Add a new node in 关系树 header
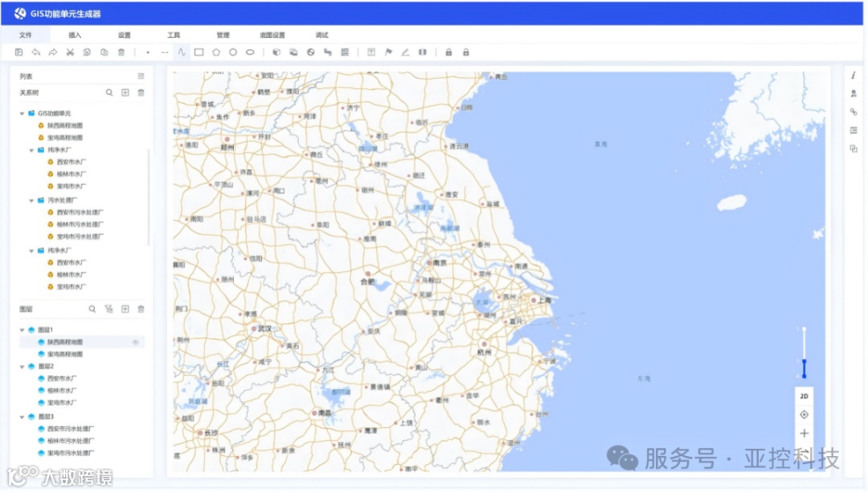This screenshot has height=493, width=868. (x=125, y=92)
